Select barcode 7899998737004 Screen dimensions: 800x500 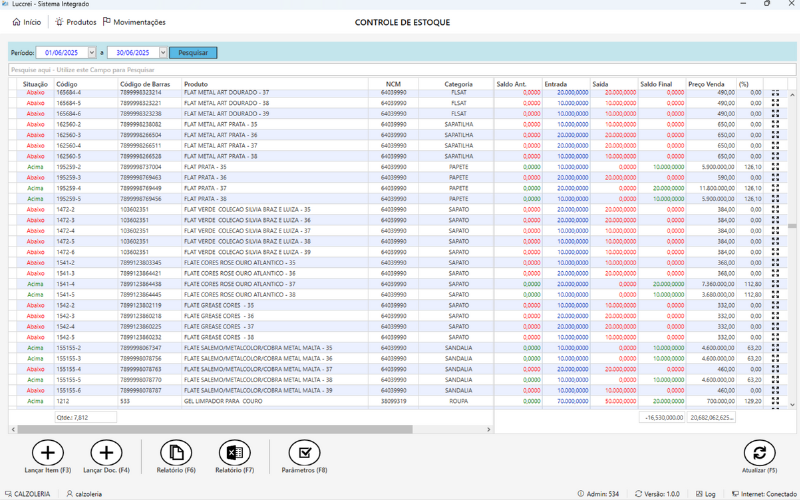point(141,167)
